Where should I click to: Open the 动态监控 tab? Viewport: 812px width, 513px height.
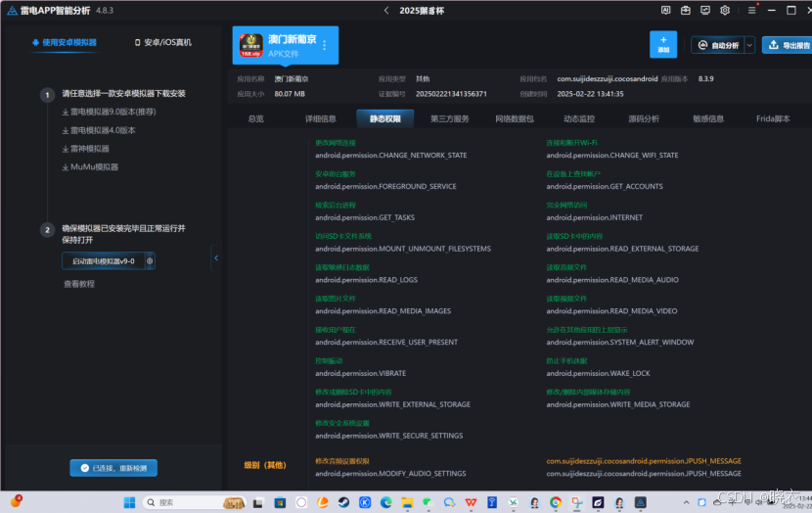pos(579,118)
